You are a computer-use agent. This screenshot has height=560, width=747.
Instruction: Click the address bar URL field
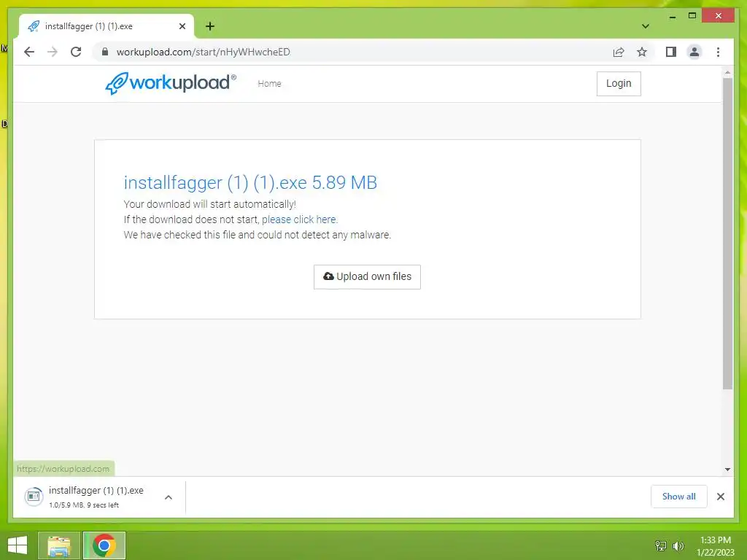(352, 52)
